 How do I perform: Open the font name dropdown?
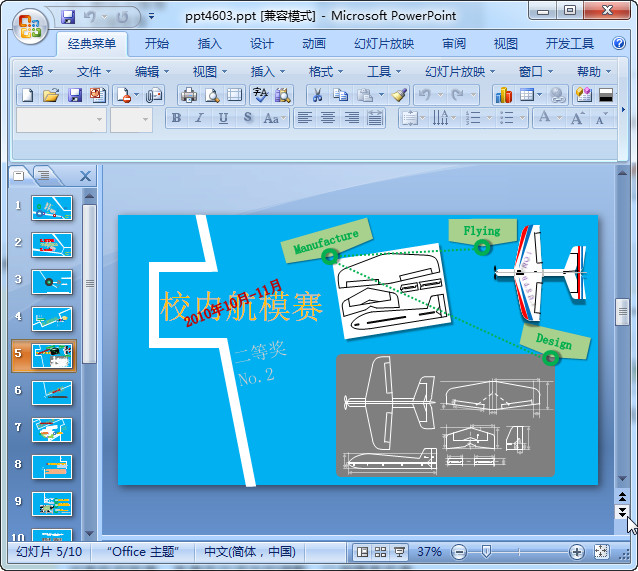(x=99, y=119)
